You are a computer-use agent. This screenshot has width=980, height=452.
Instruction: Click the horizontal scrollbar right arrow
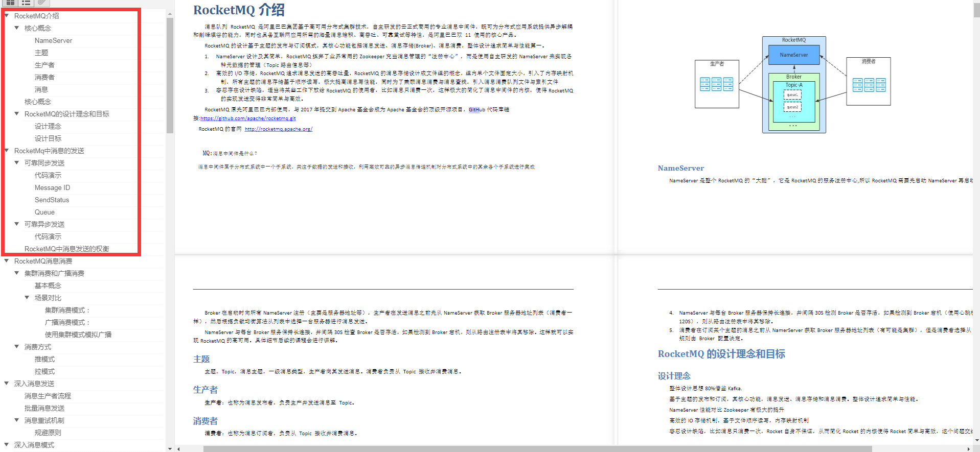tap(969, 449)
